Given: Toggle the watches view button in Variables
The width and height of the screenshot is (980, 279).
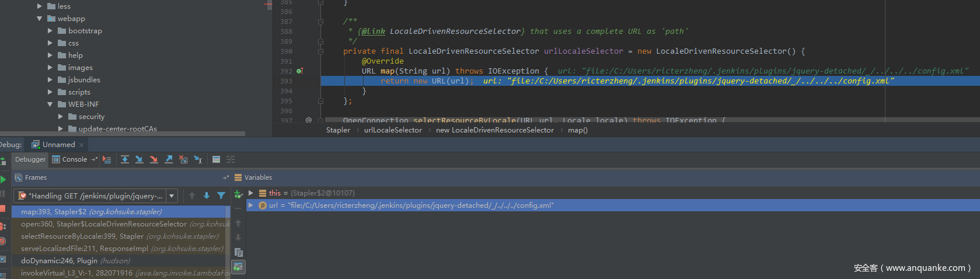Looking at the screenshot, I should (238, 267).
